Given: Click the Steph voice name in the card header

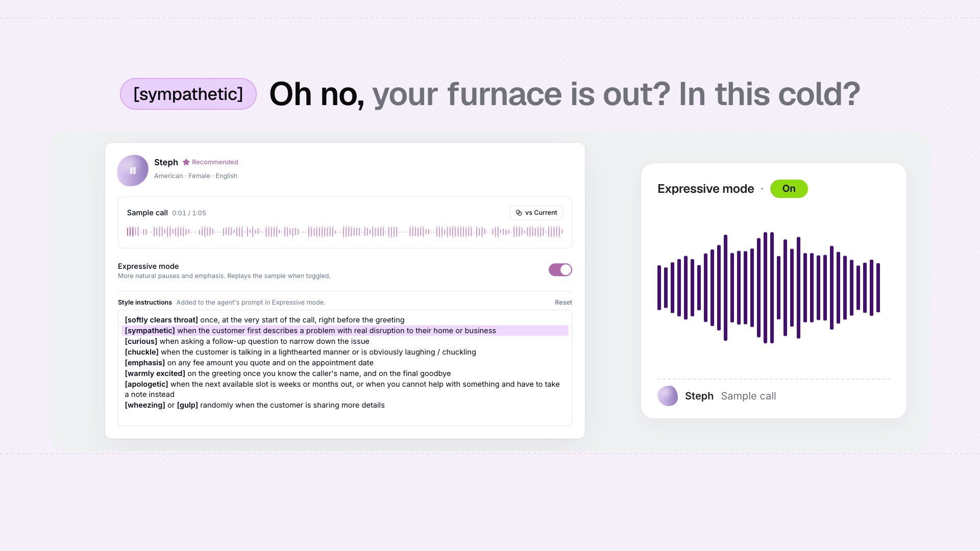Looking at the screenshot, I should pyautogui.click(x=166, y=162).
